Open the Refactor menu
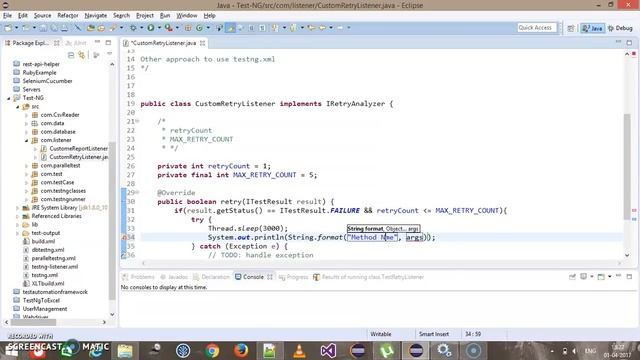This screenshot has height=360, width=640. tap(68, 16)
